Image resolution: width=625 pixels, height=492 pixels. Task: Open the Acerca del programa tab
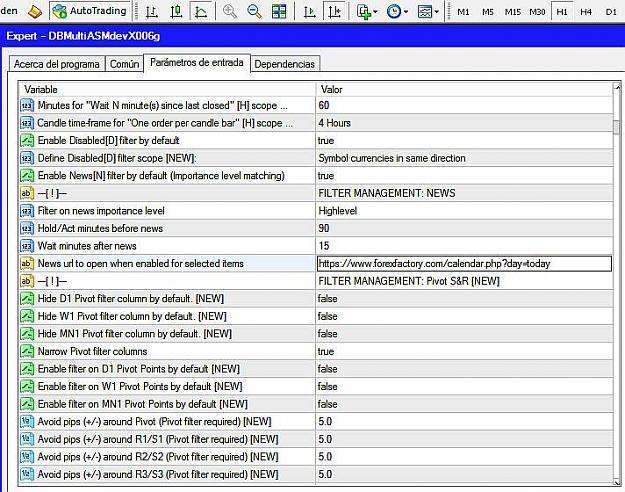[57, 64]
